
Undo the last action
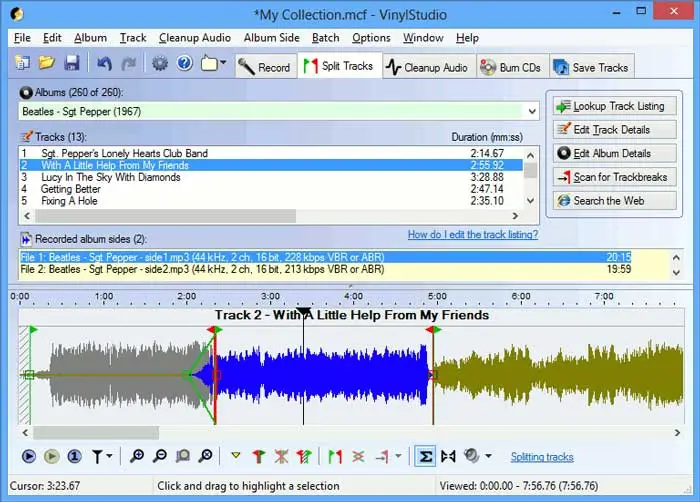pos(104,63)
